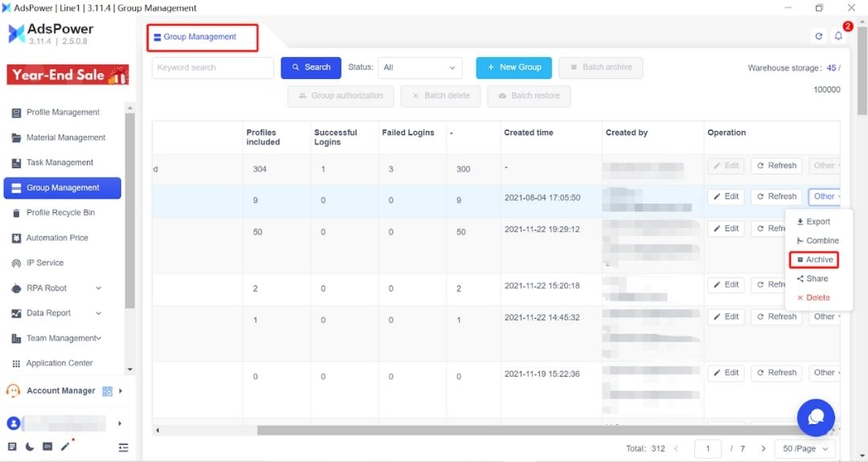
Task: Select Group Management in the sidebar
Action: [62, 188]
